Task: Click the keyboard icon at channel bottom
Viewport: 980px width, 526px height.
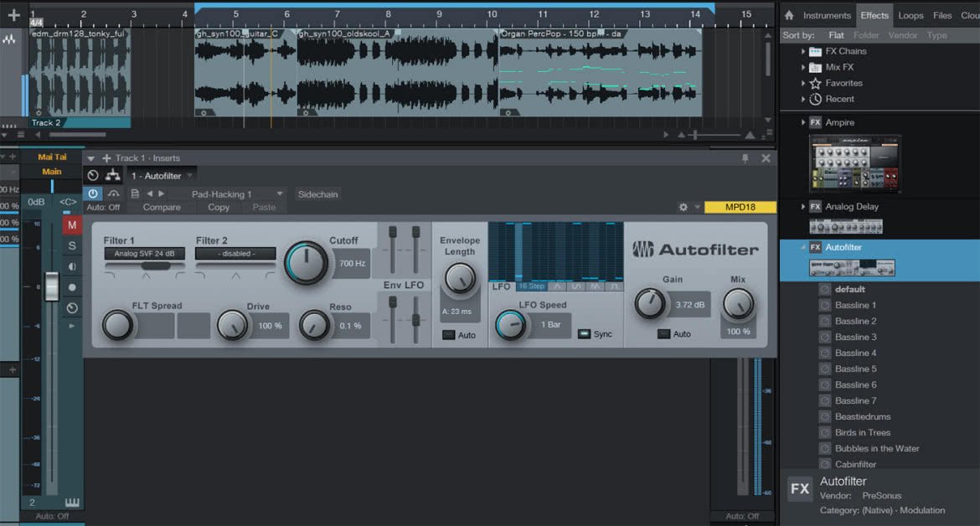Action: point(72,503)
